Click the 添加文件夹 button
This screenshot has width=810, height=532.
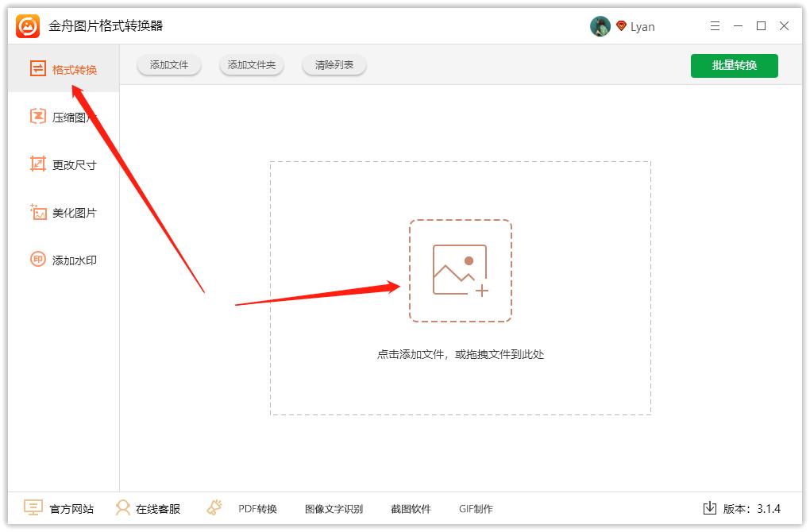pyautogui.click(x=252, y=65)
